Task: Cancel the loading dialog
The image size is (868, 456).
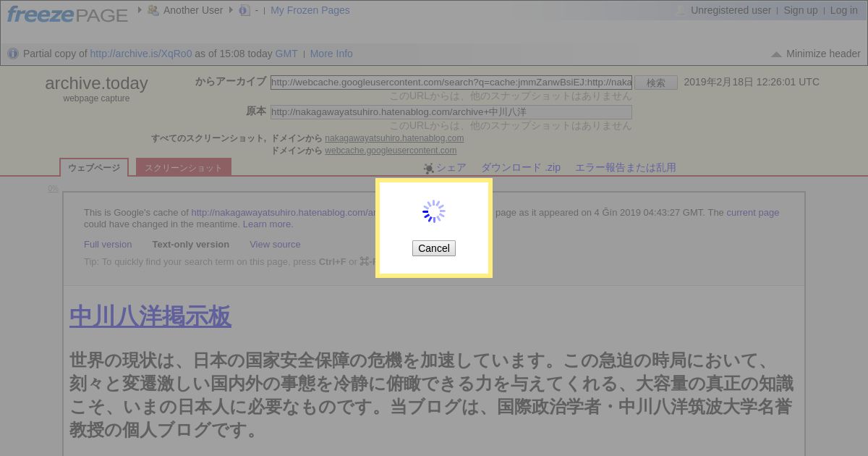Action: tap(434, 248)
